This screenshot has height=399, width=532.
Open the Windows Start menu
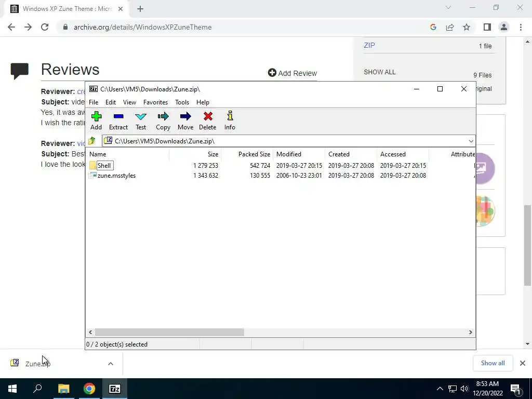coord(12,389)
